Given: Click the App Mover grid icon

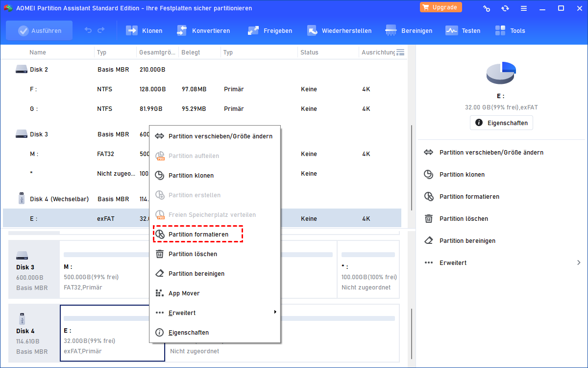Looking at the screenshot, I should click(159, 293).
